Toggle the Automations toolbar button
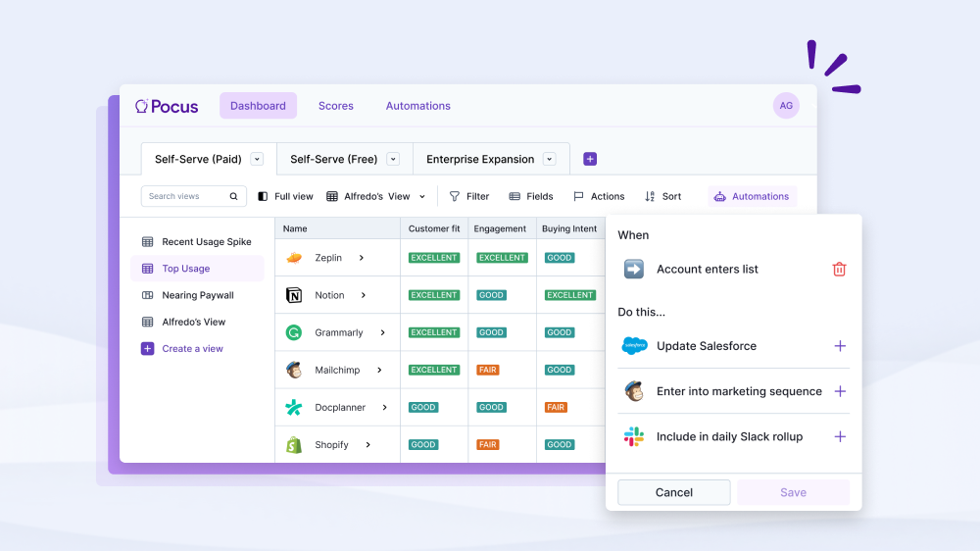The width and height of the screenshot is (980, 551). [x=752, y=196]
